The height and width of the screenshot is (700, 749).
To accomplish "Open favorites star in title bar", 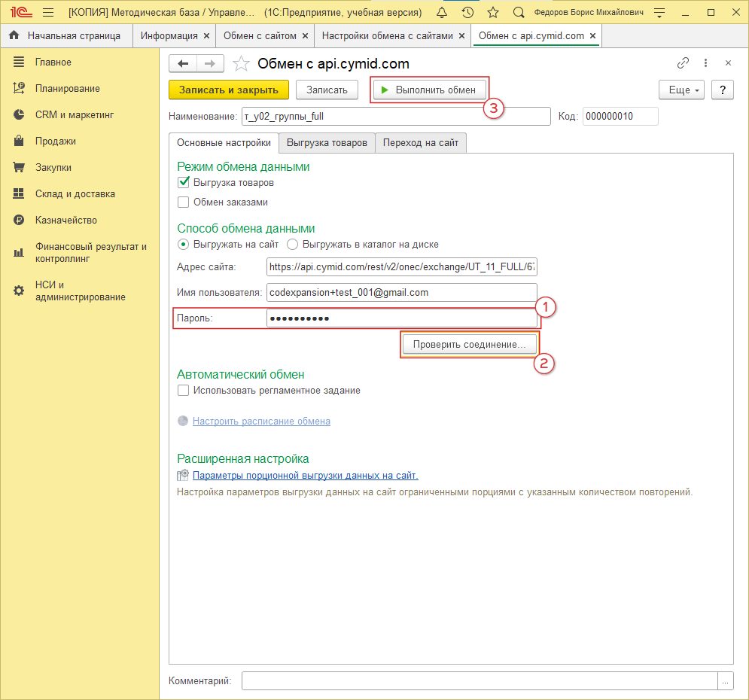I will (493, 13).
